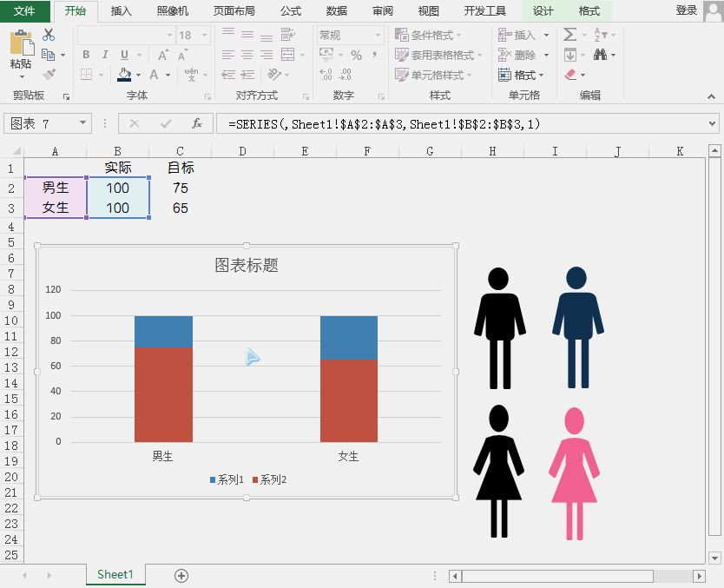This screenshot has width=724, height=588.
Task: Switch to 插入 ribbon tab
Action: tap(121, 11)
